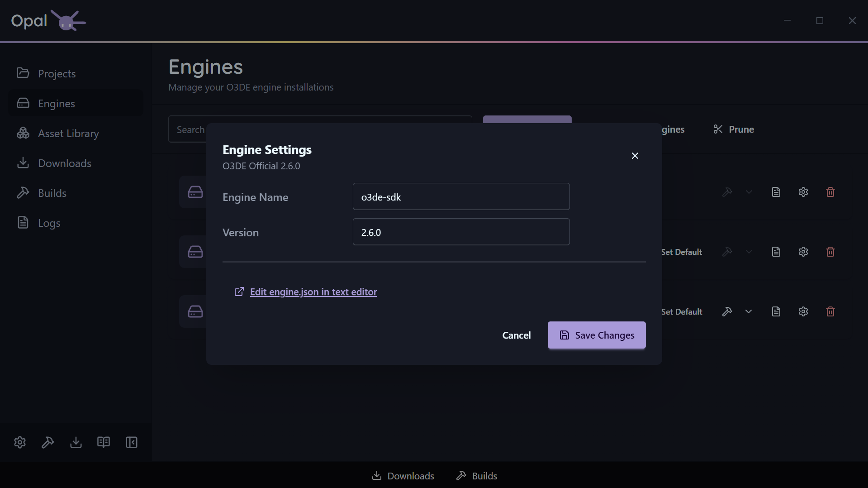Open second engine row's settings gear
Image resolution: width=868 pixels, height=488 pixels.
pyautogui.click(x=803, y=252)
